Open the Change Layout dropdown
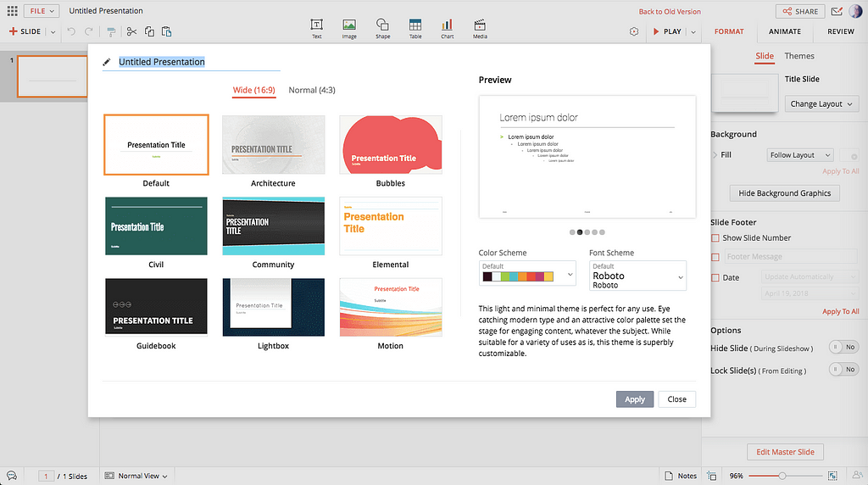The image size is (868, 485). click(x=821, y=103)
